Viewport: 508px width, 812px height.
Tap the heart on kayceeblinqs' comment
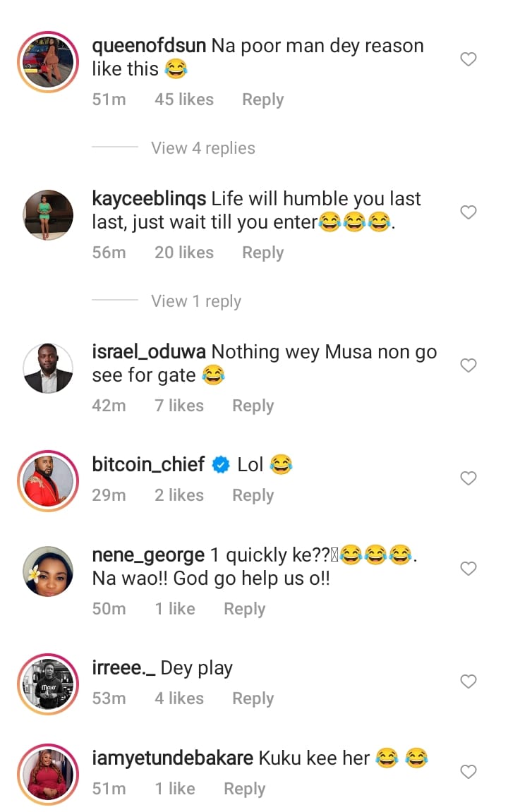[468, 212]
